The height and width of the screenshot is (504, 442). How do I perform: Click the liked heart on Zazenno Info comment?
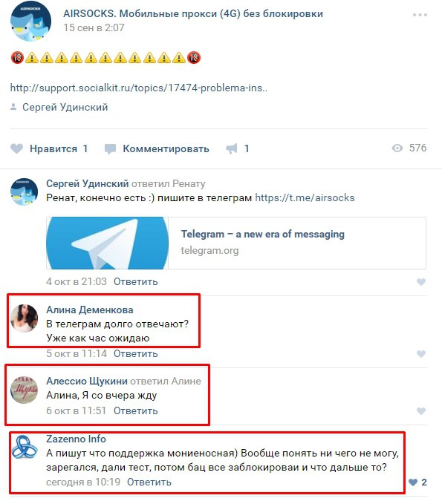point(413,482)
